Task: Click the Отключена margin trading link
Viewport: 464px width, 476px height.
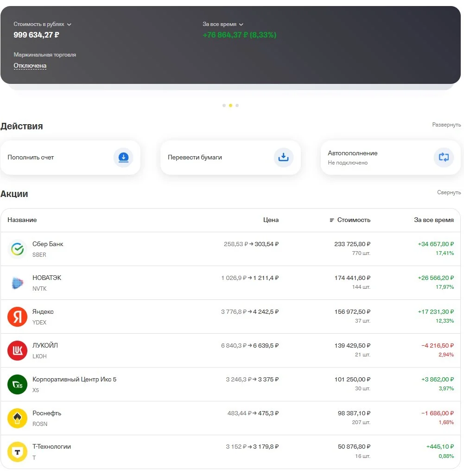Action: (x=30, y=65)
